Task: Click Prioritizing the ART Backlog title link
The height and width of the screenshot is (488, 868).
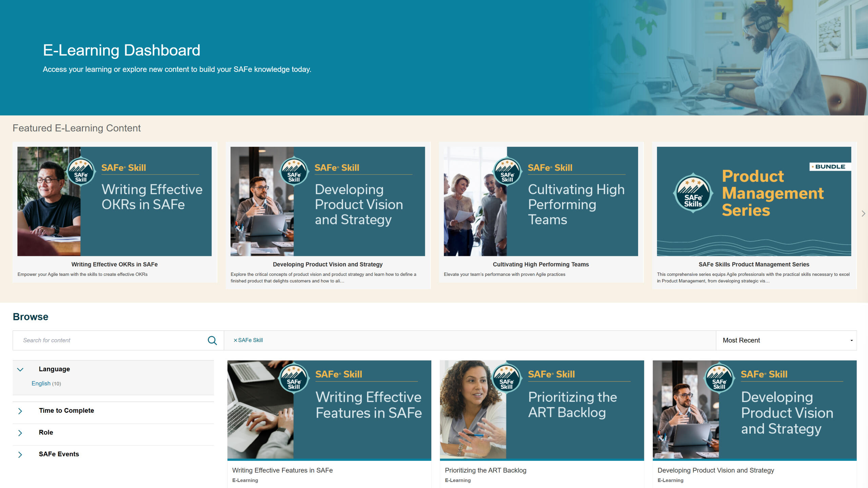Action: click(x=486, y=470)
